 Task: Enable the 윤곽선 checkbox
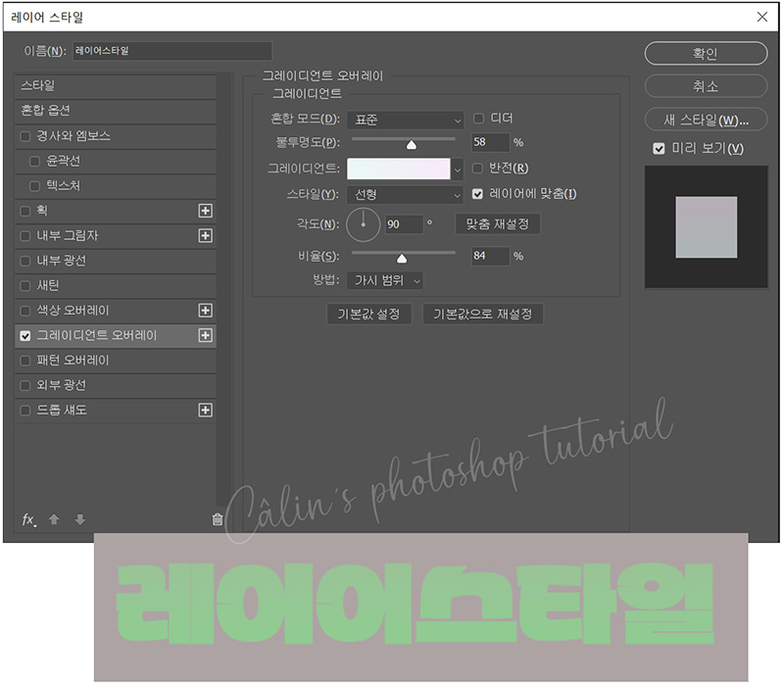34,161
